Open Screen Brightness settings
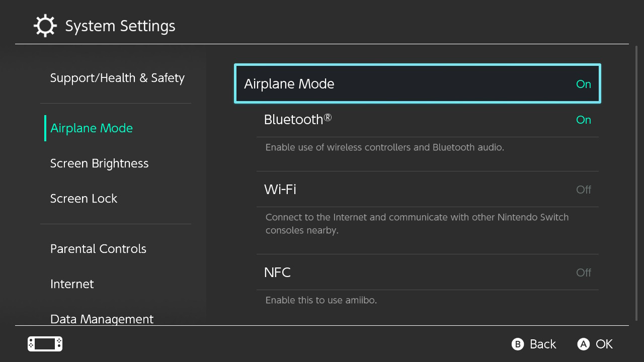The width and height of the screenshot is (644, 362). tap(99, 163)
